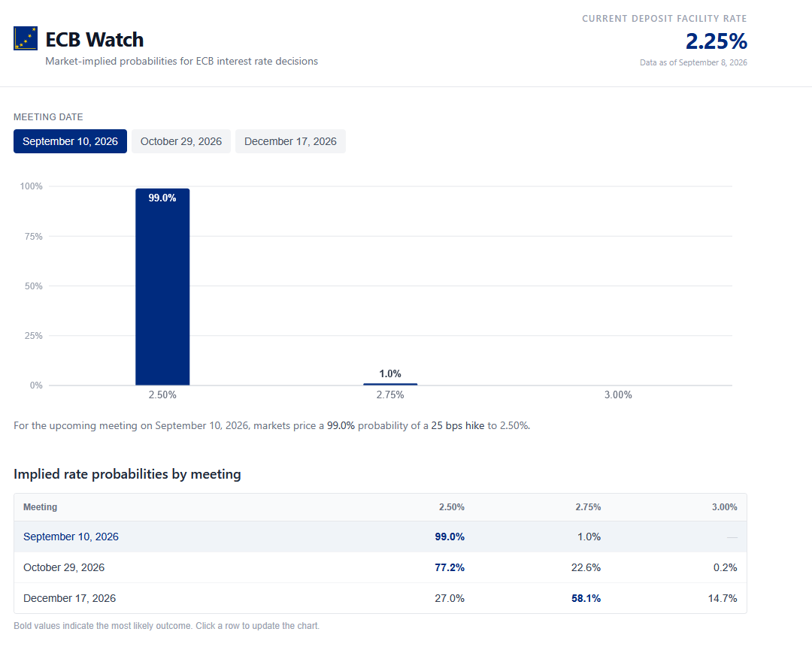Click the 2.75% column header in table
This screenshot has height=653, width=812.
click(x=588, y=507)
